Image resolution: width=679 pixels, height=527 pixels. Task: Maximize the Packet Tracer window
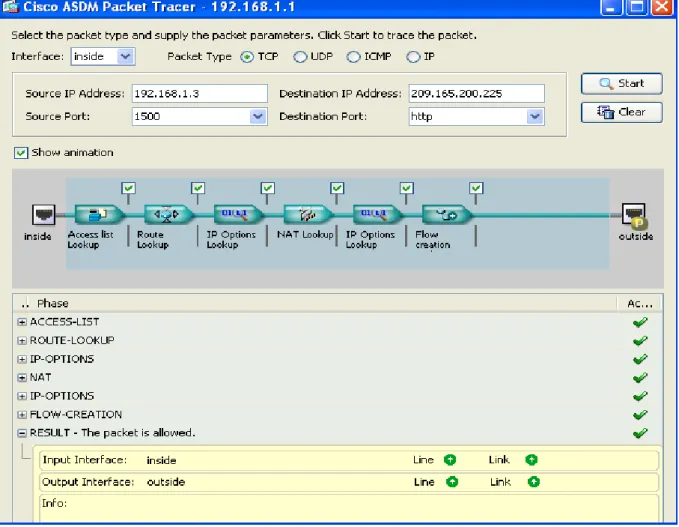point(637,6)
